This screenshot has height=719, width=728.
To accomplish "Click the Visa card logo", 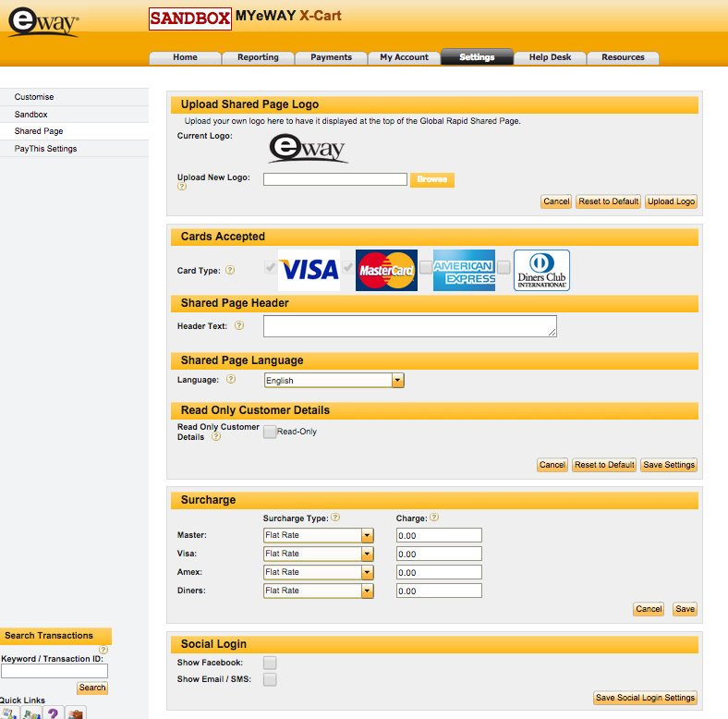I will click(309, 271).
